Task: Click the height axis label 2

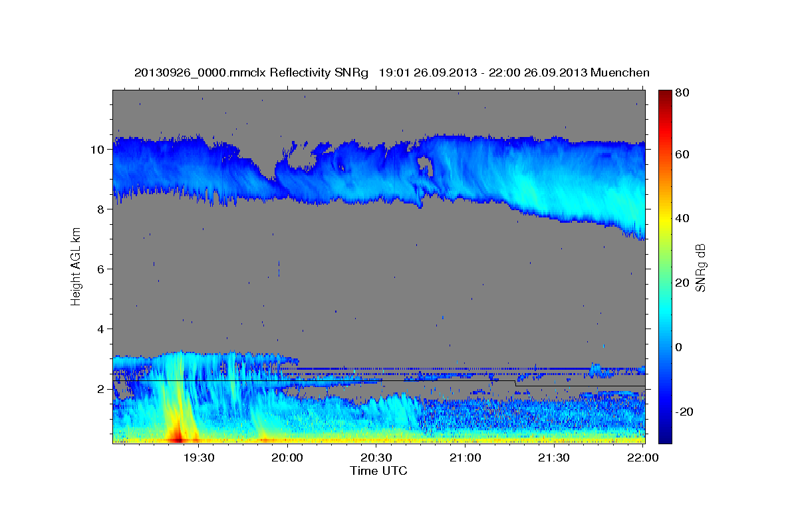Action: (x=102, y=388)
